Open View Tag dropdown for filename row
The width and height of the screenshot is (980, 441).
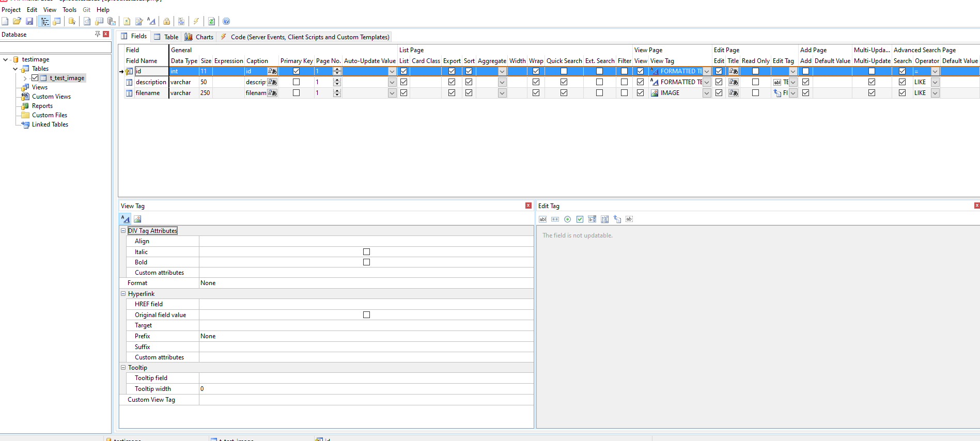(x=707, y=93)
